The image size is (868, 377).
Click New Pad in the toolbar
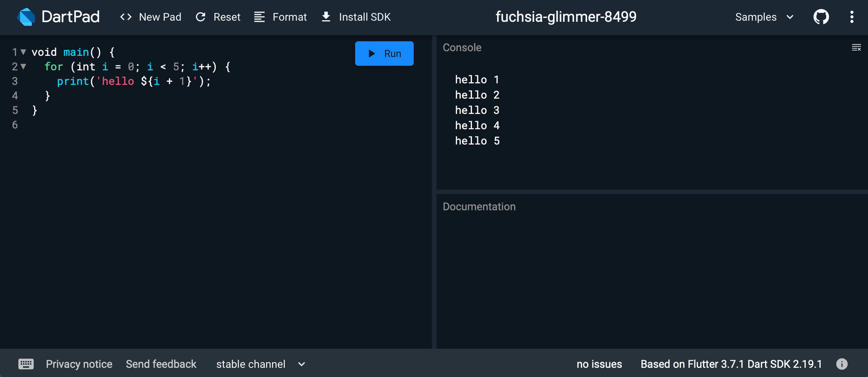pyautogui.click(x=150, y=17)
